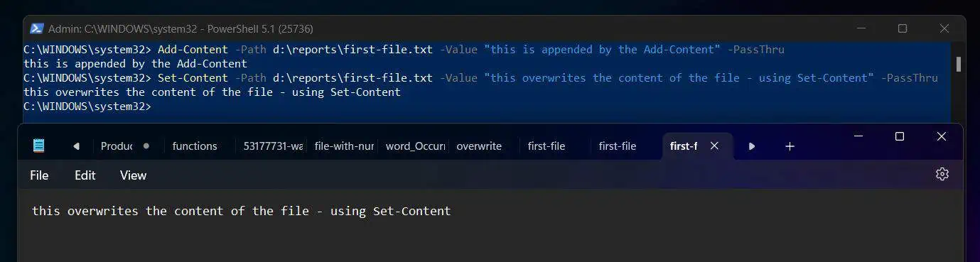Close the active first-f tab
Viewport: 980px width, 262px height.
click(714, 146)
